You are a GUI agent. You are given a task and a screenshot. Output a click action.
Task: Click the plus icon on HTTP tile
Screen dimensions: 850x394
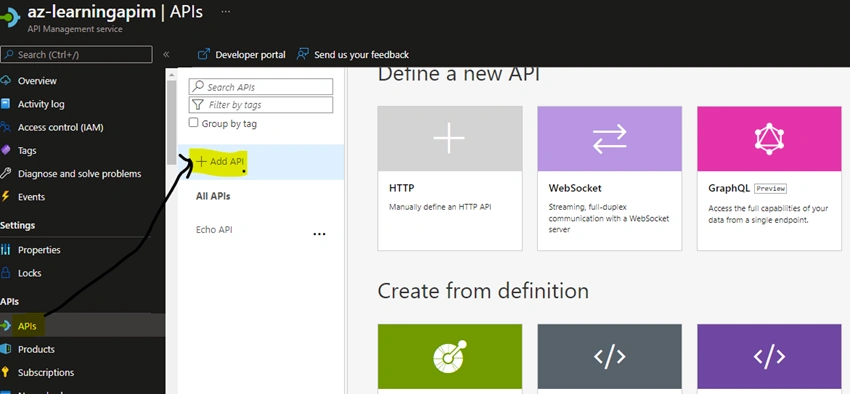click(x=449, y=138)
